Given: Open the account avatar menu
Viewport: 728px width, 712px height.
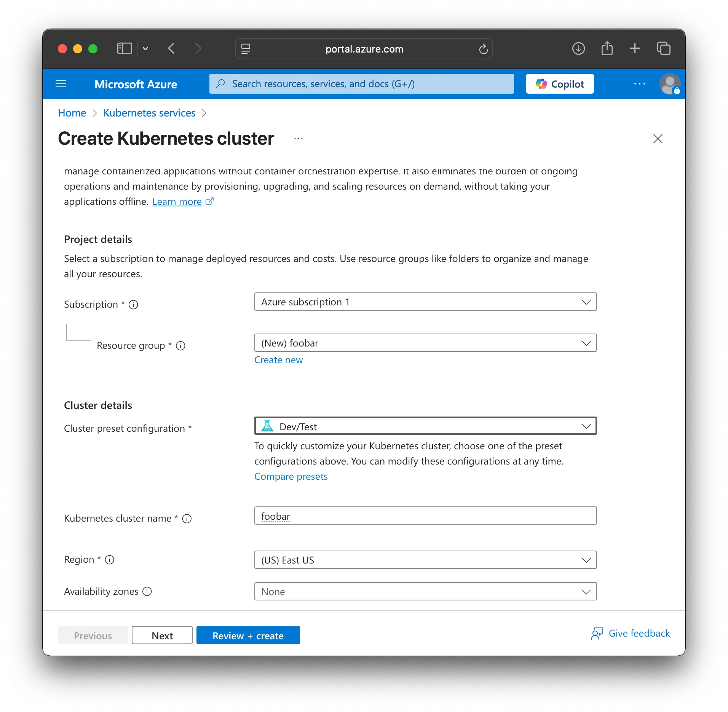Looking at the screenshot, I should tap(670, 84).
